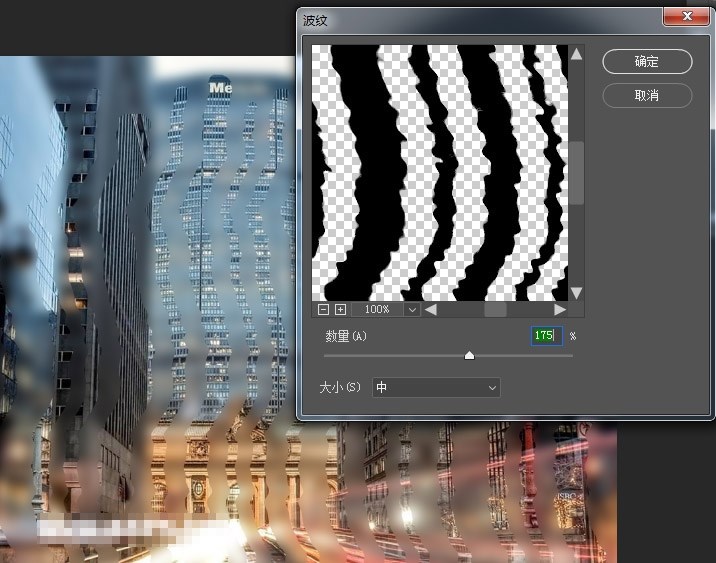
Task: Click preview scroll up arrow
Action: pyautogui.click(x=576, y=54)
